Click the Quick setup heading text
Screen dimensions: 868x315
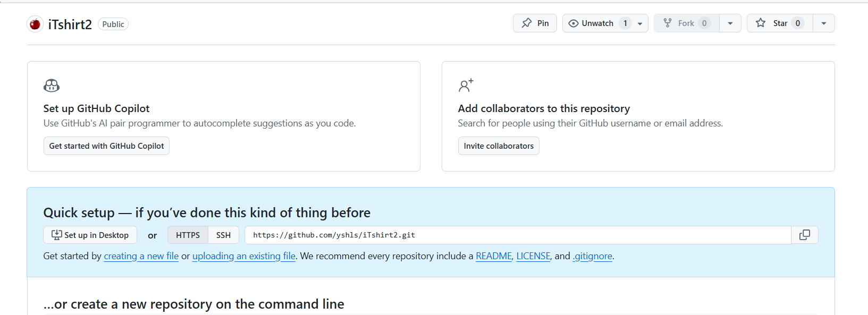207,212
